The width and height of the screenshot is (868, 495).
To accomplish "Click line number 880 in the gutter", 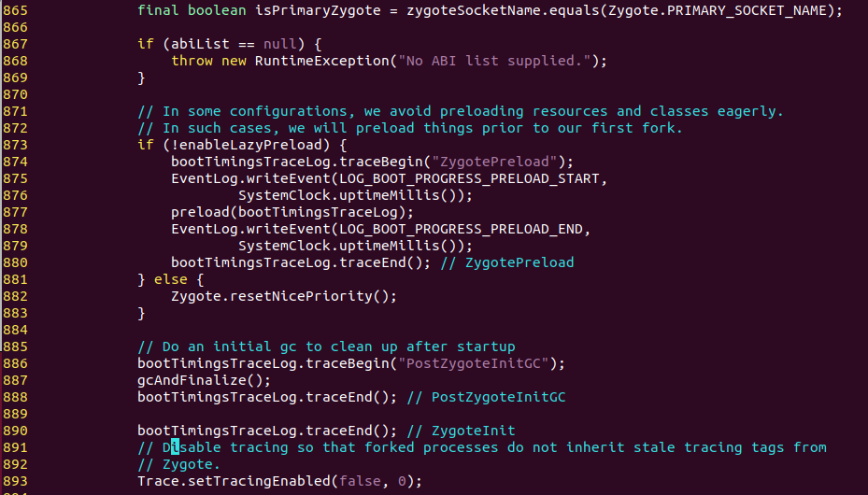I will click(x=16, y=262).
